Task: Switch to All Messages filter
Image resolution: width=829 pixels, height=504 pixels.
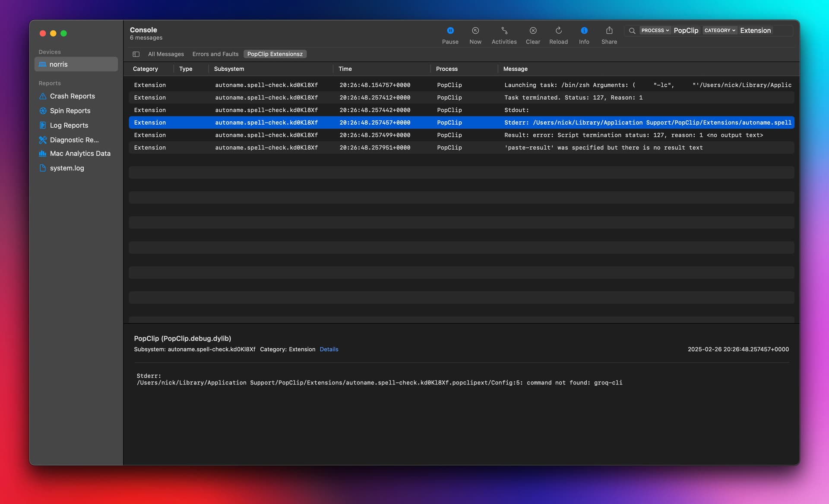Action: [166, 54]
